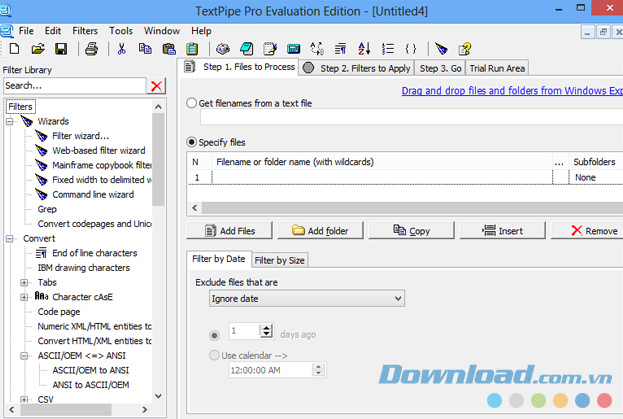Viewport: 623px width, 419px height.
Task: Click the search and replace arrows icon
Action: click(317, 49)
